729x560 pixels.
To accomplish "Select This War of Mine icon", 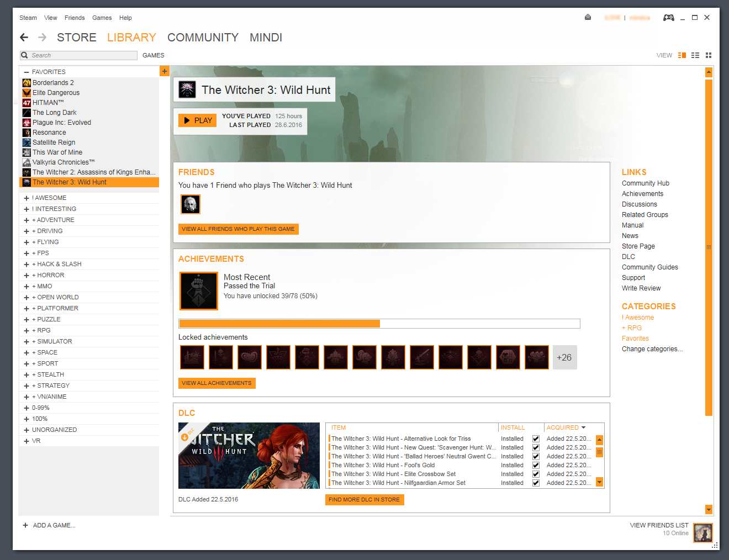I will click(x=27, y=152).
